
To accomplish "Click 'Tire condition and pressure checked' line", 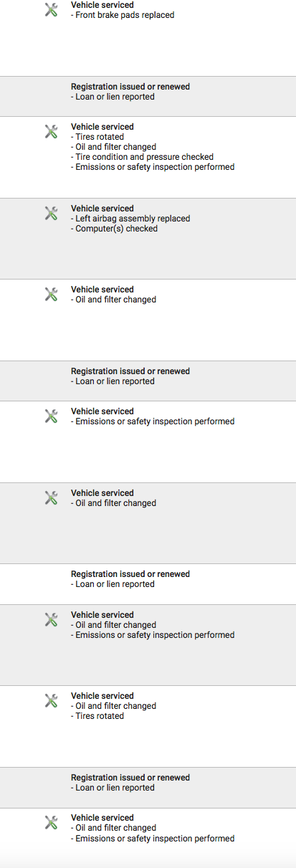I will pyautogui.click(x=142, y=157).
